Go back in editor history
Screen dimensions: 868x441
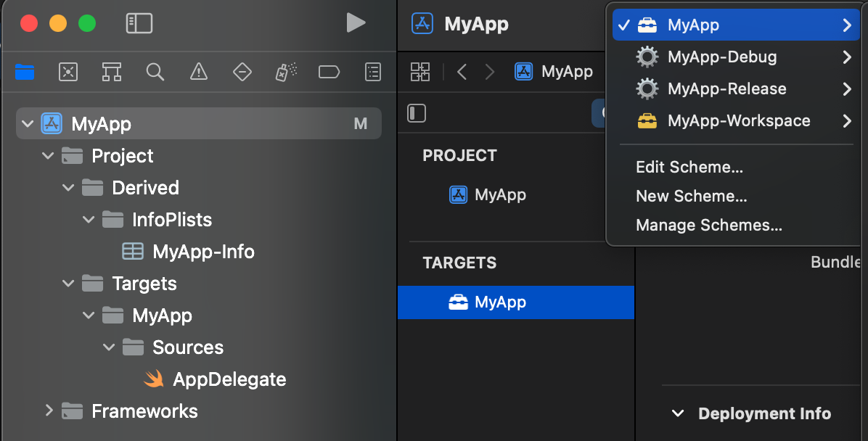pyautogui.click(x=462, y=71)
